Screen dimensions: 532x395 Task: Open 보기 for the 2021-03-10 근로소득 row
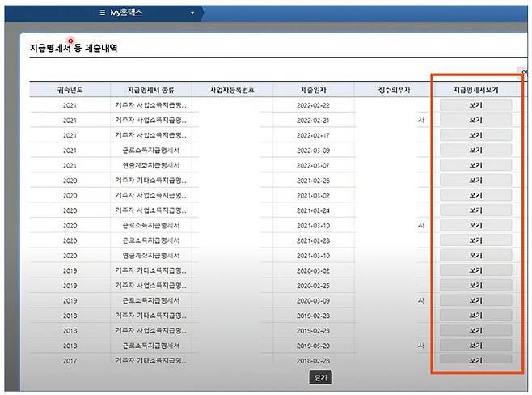475,225
